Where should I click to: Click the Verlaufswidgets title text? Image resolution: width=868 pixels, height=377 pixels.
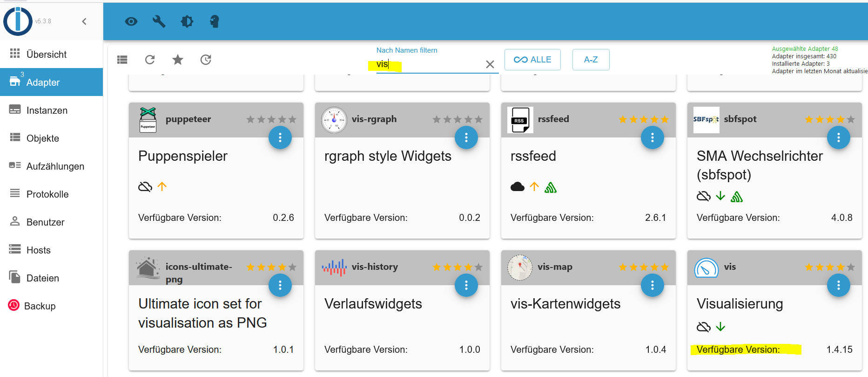[x=373, y=304]
